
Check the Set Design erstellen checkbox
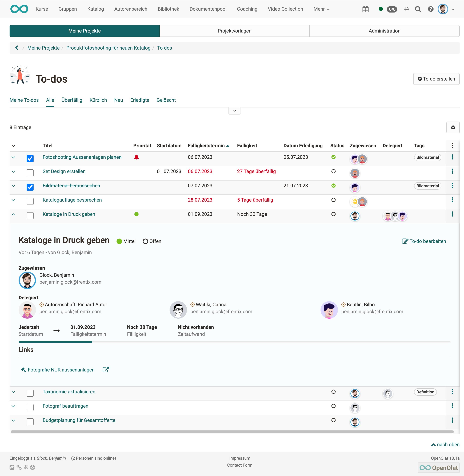[x=30, y=173]
